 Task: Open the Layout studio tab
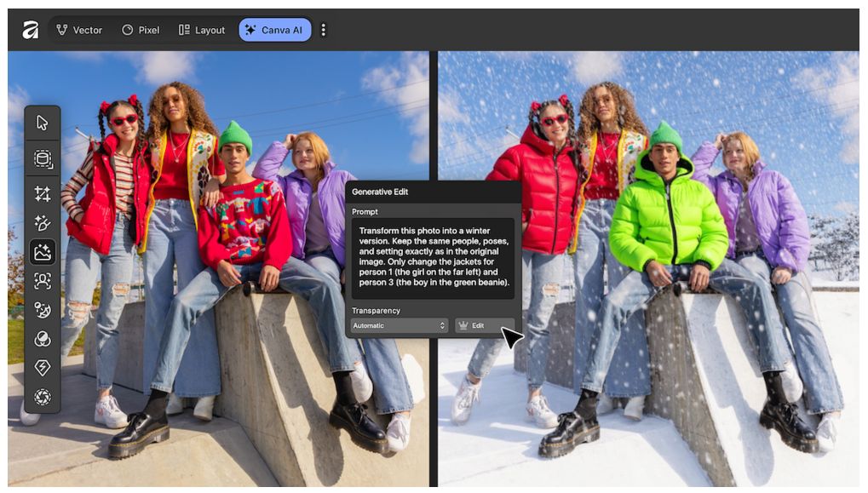tap(202, 30)
